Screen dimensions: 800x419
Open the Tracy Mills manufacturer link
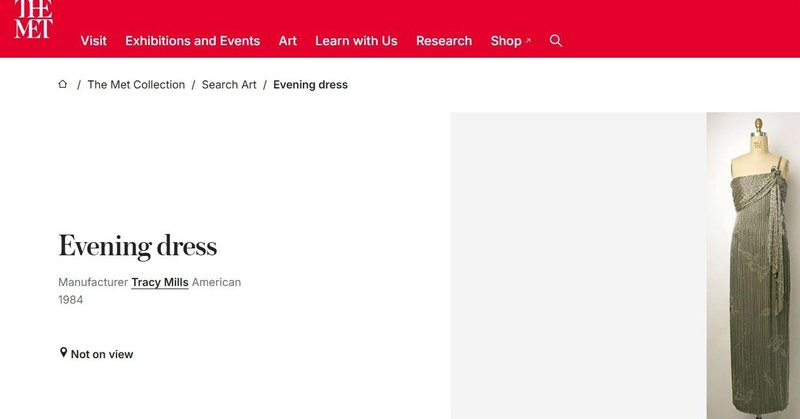click(160, 282)
